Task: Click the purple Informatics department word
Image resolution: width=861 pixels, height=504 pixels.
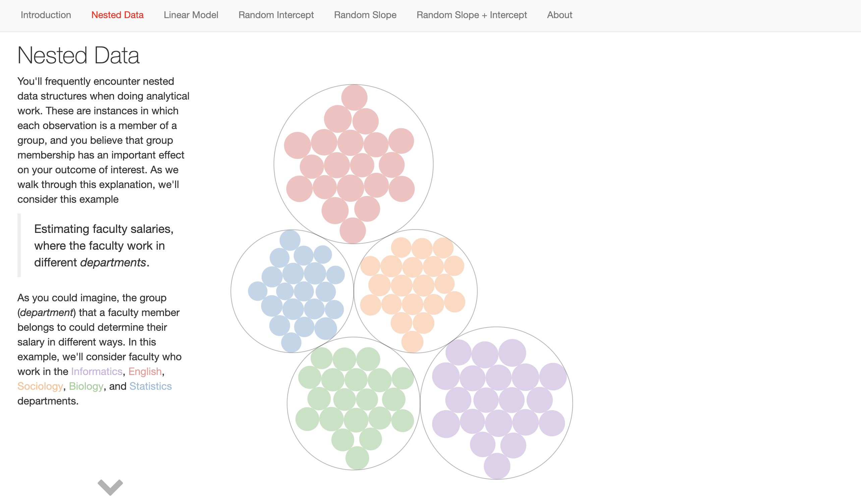Action: coord(97,371)
